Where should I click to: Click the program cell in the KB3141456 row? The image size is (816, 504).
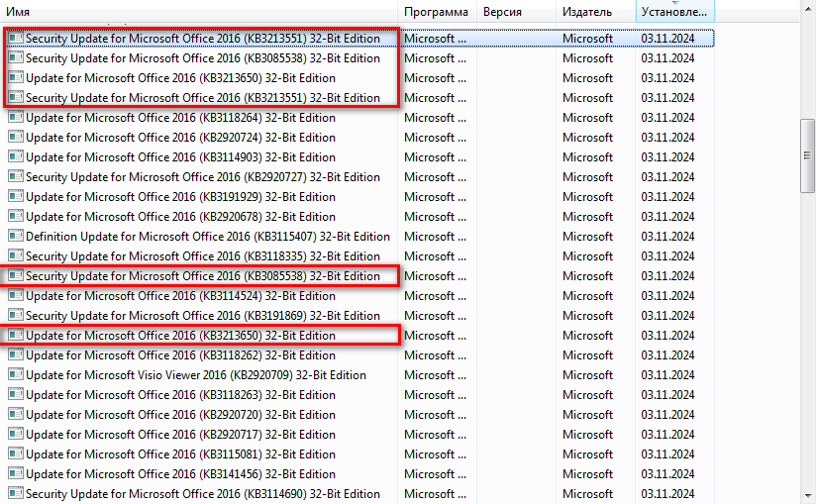pos(435,474)
